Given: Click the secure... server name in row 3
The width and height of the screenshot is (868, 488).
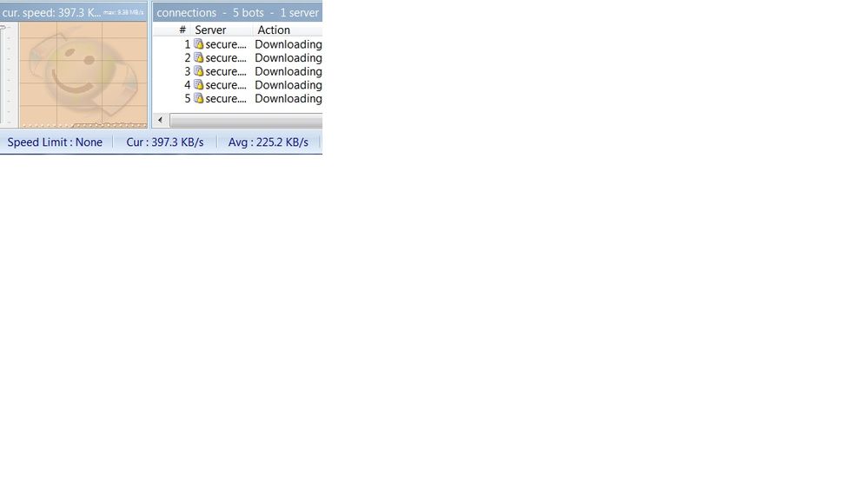Looking at the screenshot, I should 226,71.
